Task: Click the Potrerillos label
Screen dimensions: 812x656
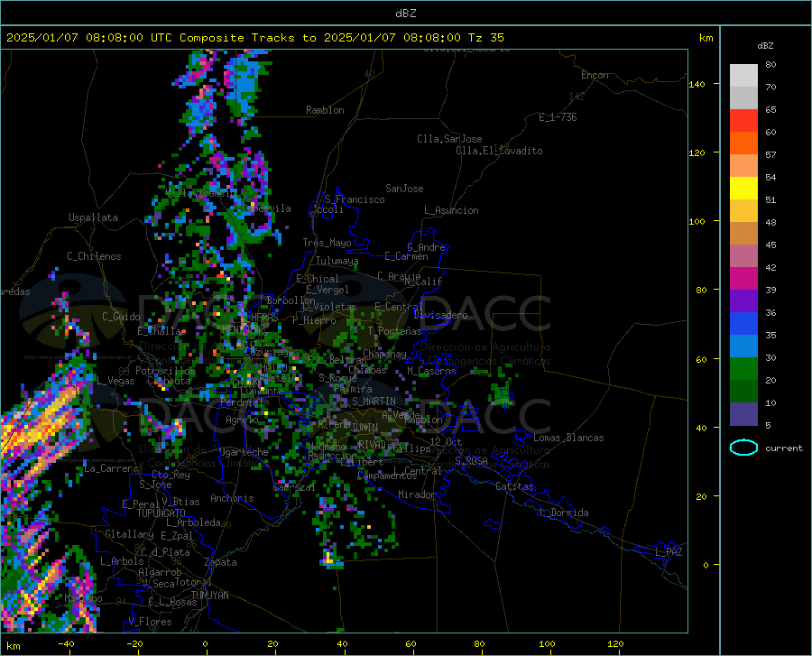Action: click(166, 371)
